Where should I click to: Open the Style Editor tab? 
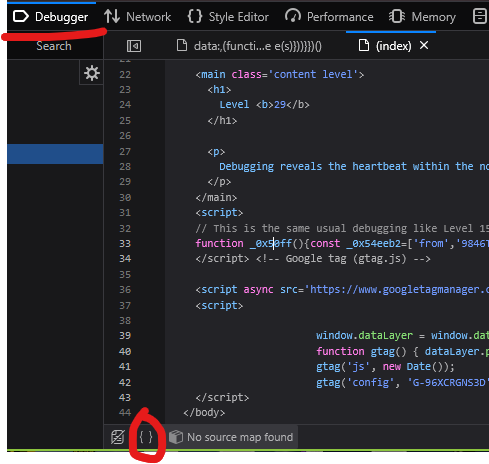(228, 17)
